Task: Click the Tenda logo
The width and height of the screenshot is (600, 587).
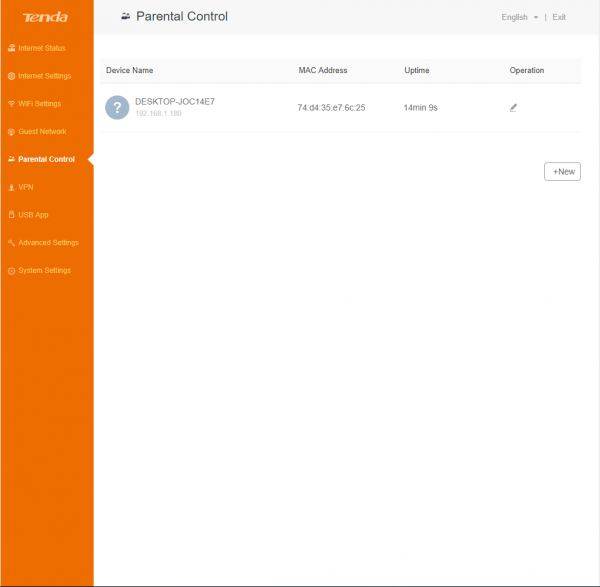Action: (x=45, y=17)
